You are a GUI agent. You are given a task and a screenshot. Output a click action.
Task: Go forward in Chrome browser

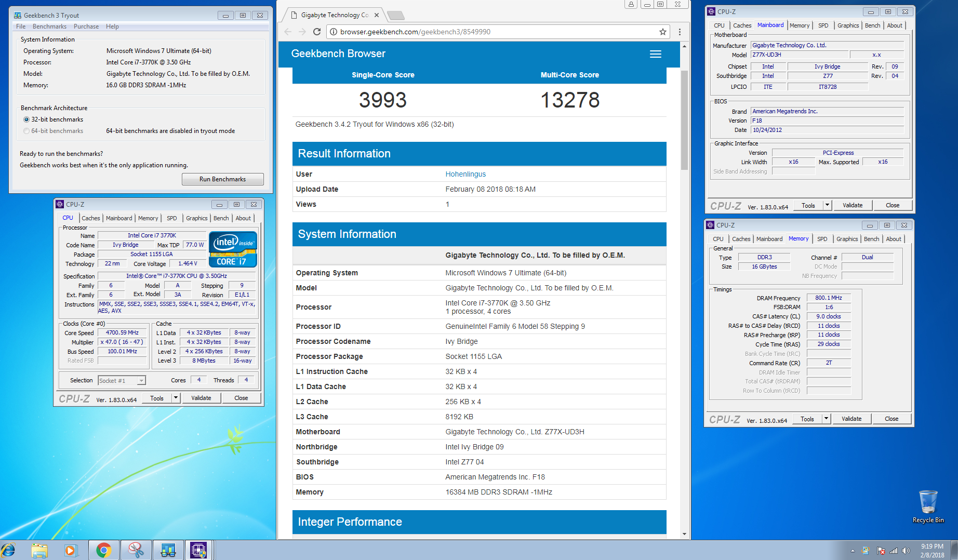302,32
